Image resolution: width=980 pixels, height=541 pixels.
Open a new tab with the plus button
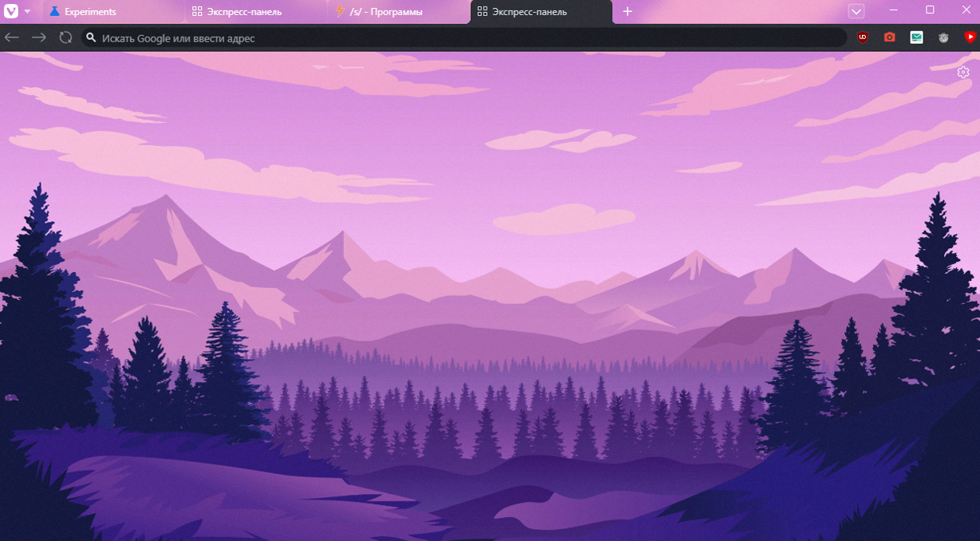click(628, 12)
